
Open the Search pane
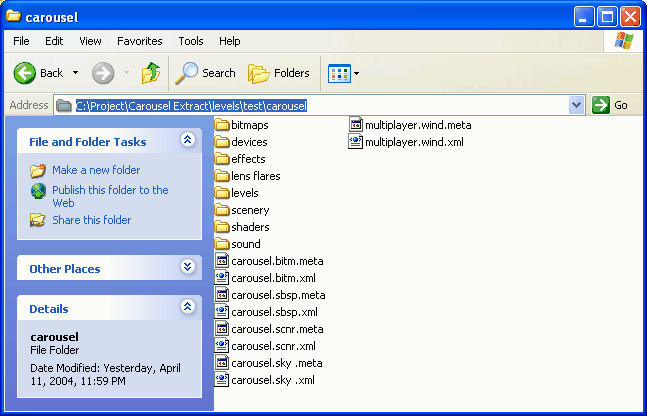click(205, 73)
